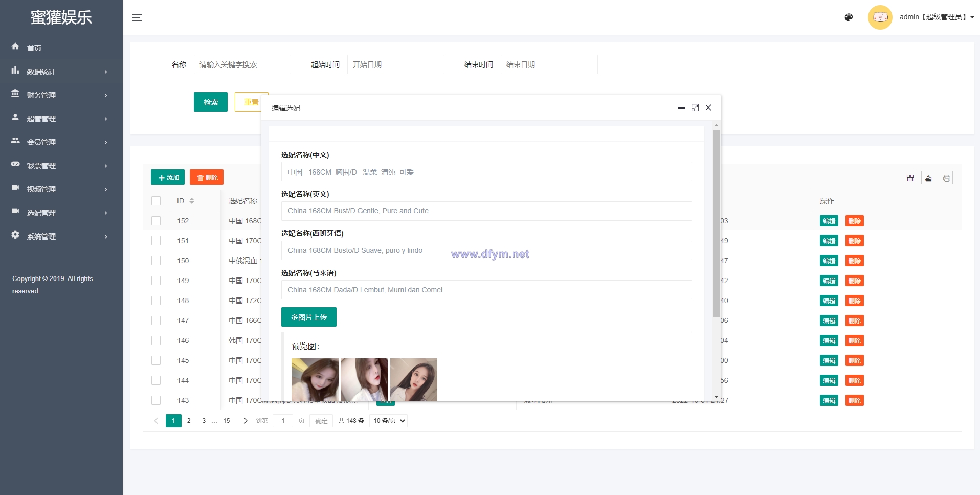Focus the 名称 keyword search field
The image size is (980, 495).
[242, 64]
